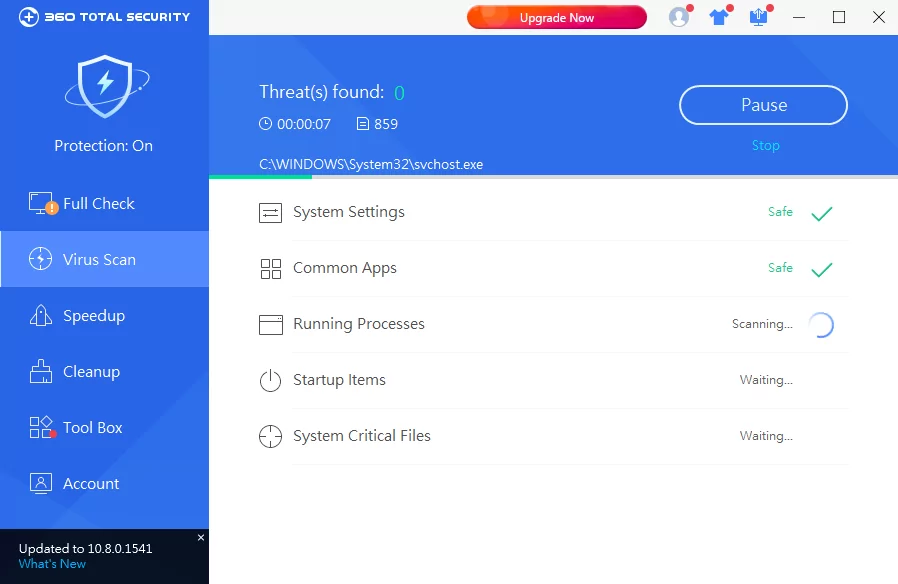Open the Tool Box section
Viewport: 898px width, 584px height.
point(104,427)
